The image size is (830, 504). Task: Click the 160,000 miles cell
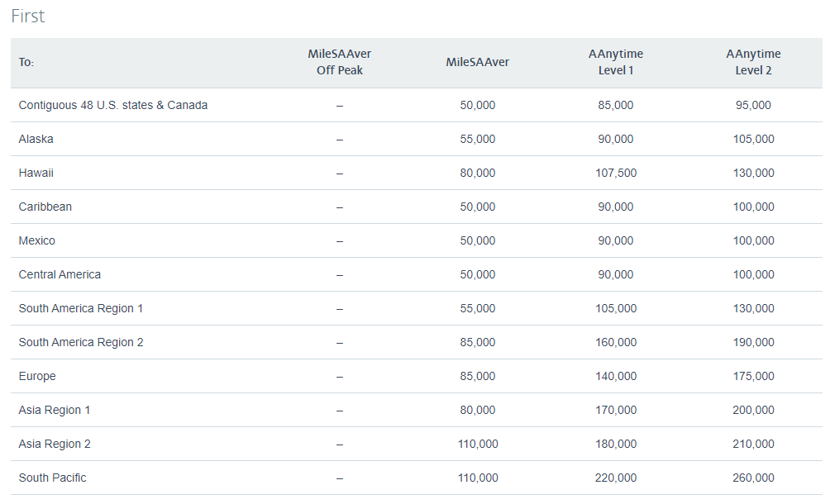[x=615, y=342]
